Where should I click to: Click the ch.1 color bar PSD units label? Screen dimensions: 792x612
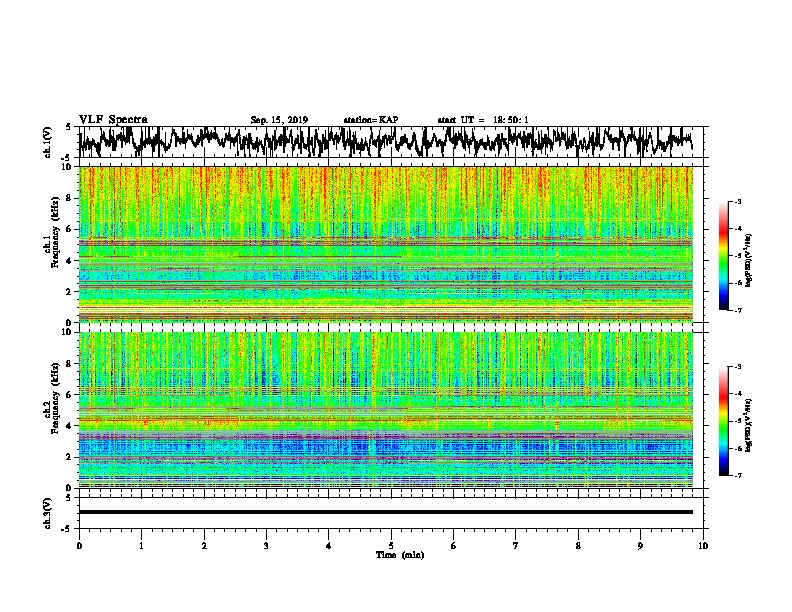point(749,261)
